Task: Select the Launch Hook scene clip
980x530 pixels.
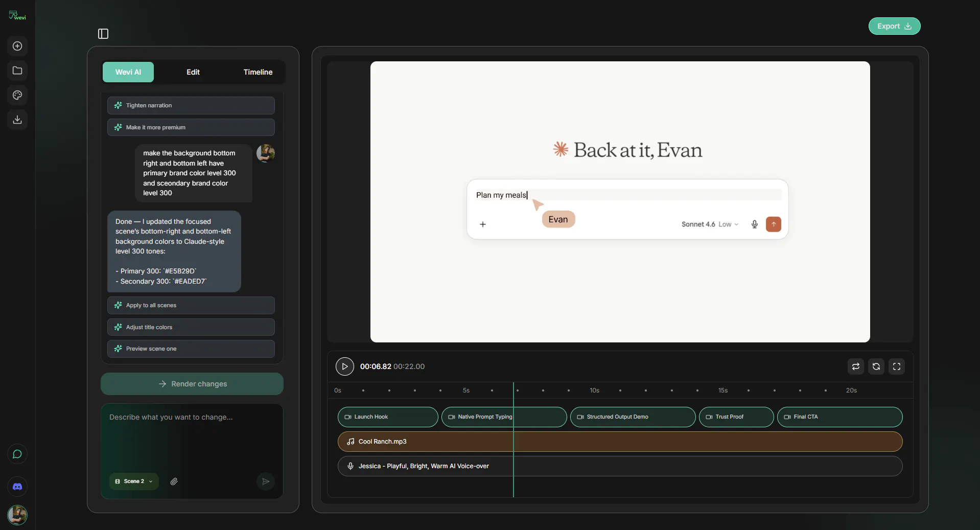Action: click(388, 417)
